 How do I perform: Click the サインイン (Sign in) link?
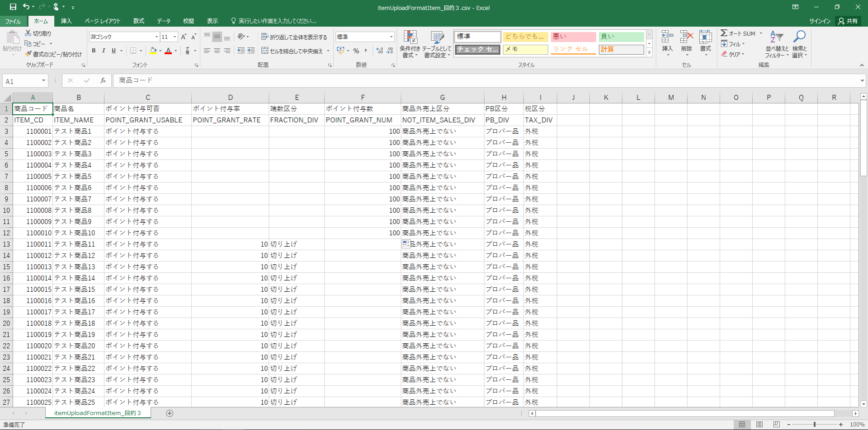(x=820, y=21)
